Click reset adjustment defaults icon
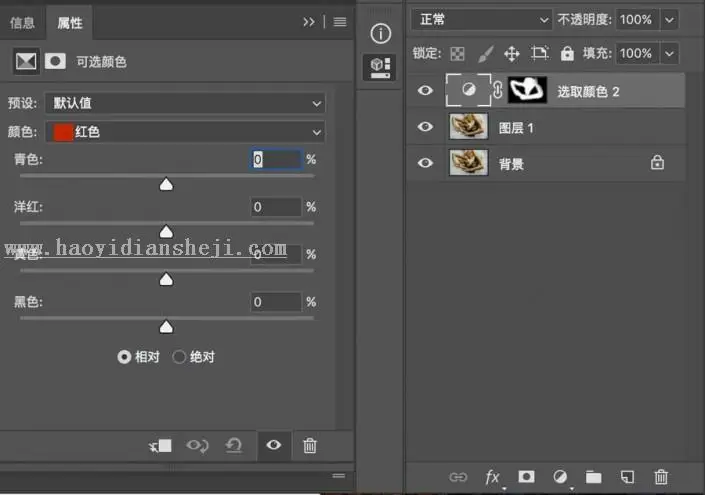The width and height of the screenshot is (705, 495). (x=234, y=446)
